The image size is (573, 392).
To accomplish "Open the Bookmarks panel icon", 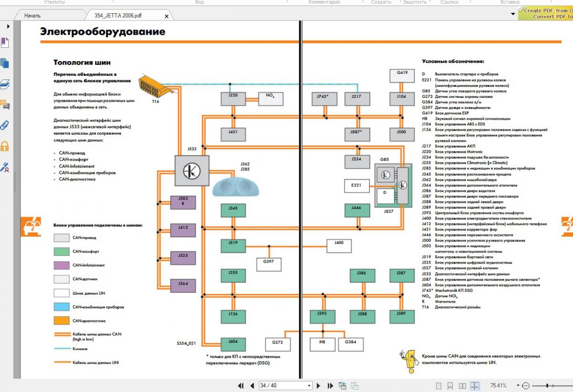I will [x=5, y=43].
